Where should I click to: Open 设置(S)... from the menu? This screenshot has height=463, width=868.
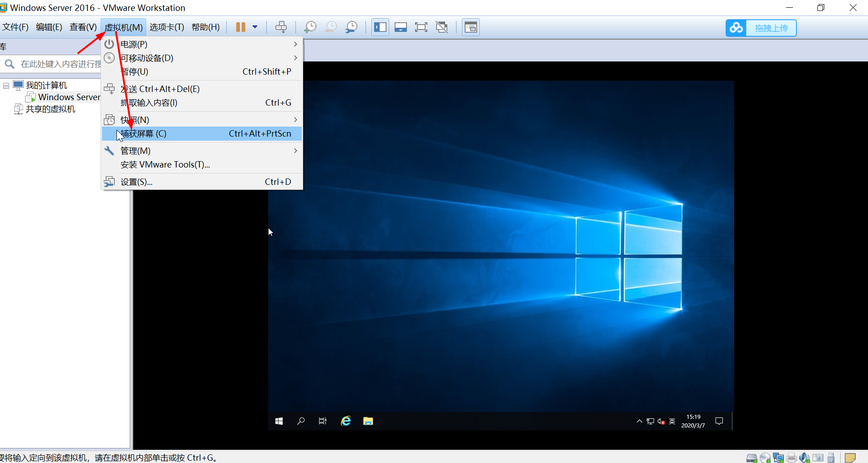coord(202,182)
